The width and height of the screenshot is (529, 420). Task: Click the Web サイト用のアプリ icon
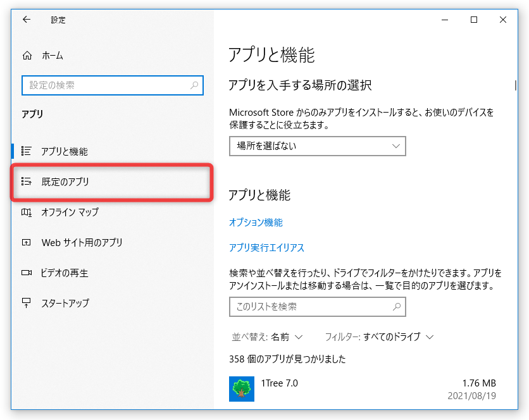tap(27, 242)
